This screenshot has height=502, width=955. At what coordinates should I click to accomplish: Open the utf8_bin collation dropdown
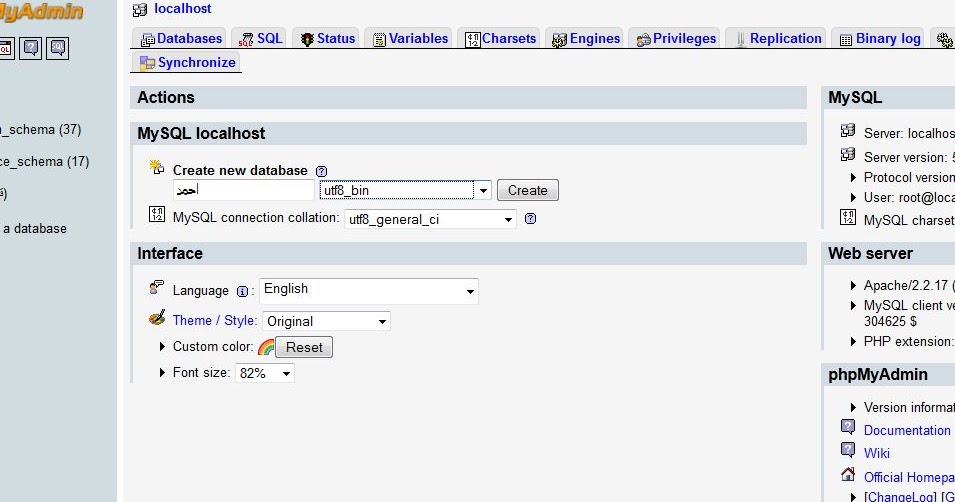pos(405,190)
